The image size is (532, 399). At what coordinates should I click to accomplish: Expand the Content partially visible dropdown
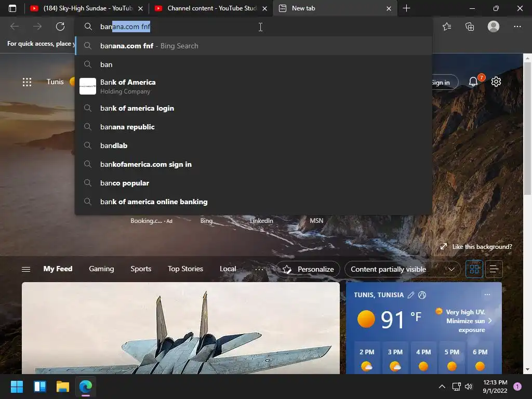[403, 269]
